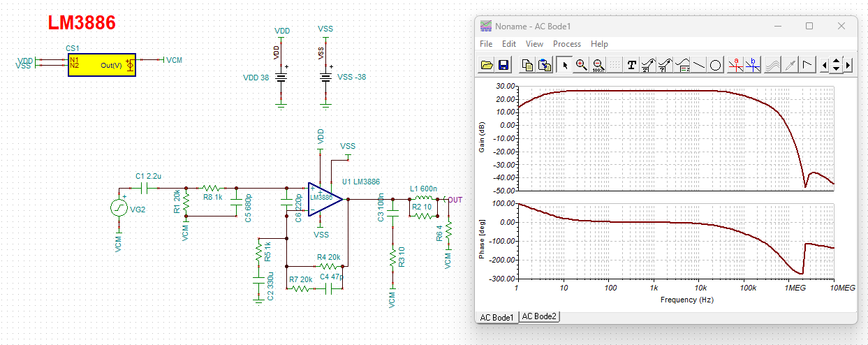The height and width of the screenshot is (345, 868).
Task: Activate cursor A tool
Action: pos(735,65)
